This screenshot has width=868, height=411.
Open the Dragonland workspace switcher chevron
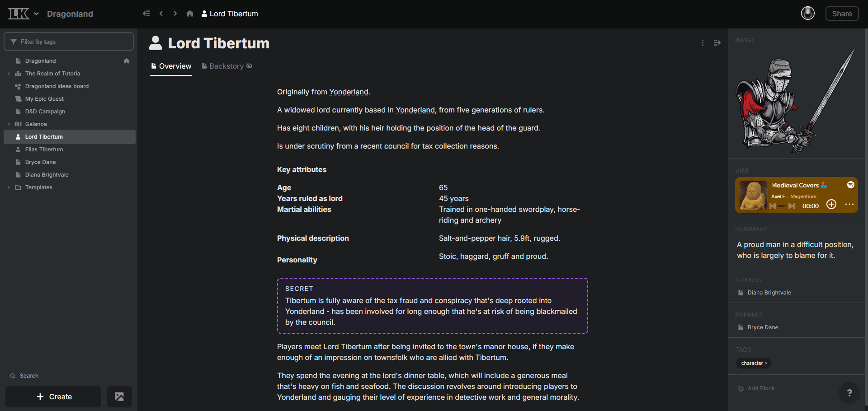(x=36, y=14)
